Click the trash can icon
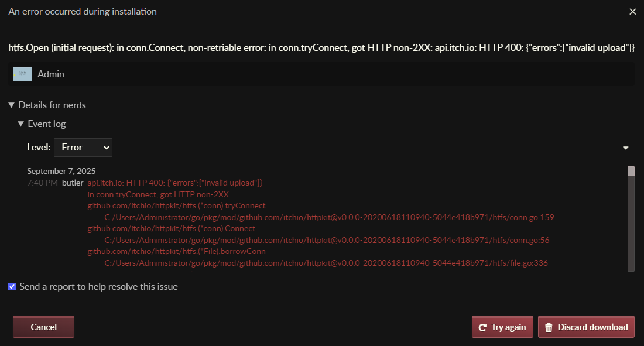This screenshot has height=346, width=644. (549, 327)
